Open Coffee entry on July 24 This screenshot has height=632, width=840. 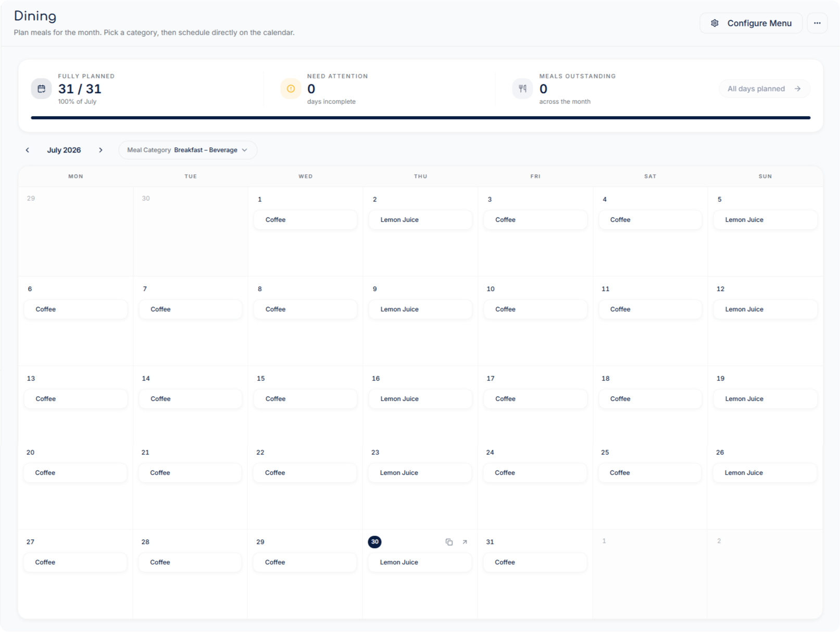[x=535, y=473]
